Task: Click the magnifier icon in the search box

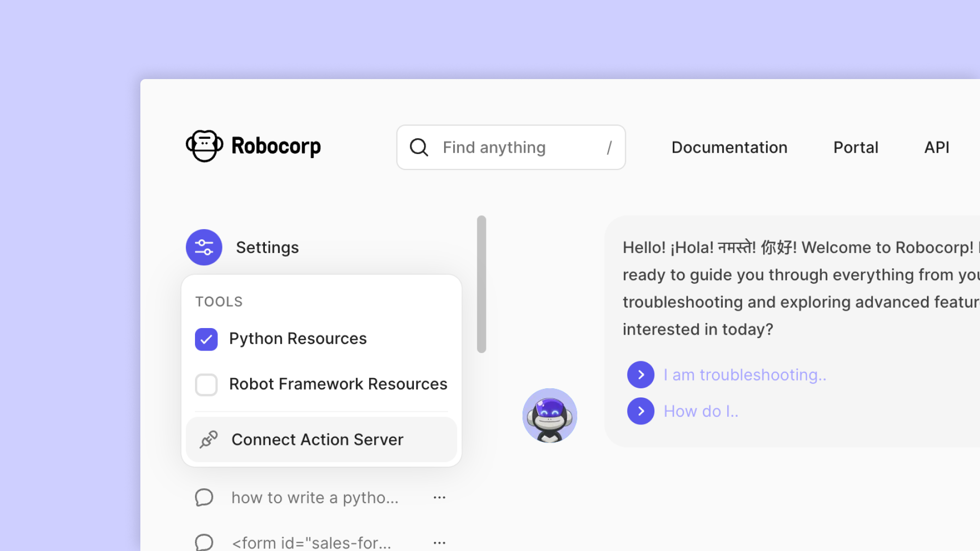Action: pos(419,147)
